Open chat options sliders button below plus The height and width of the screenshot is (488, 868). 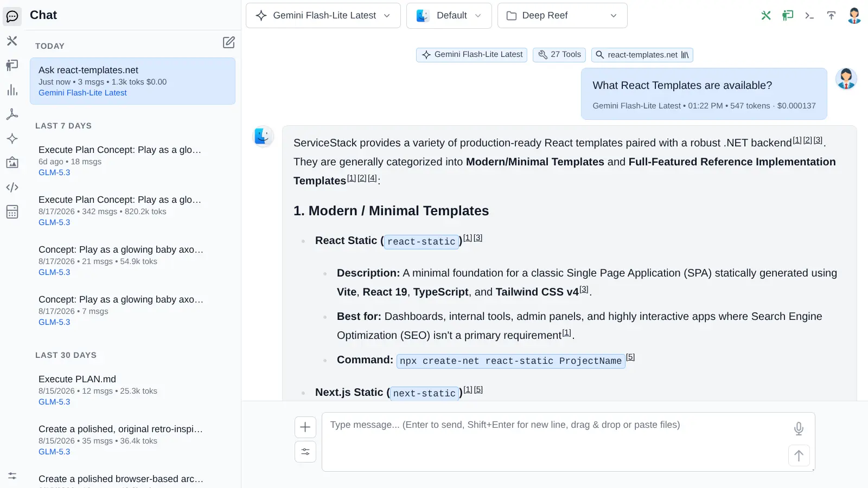click(305, 452)
